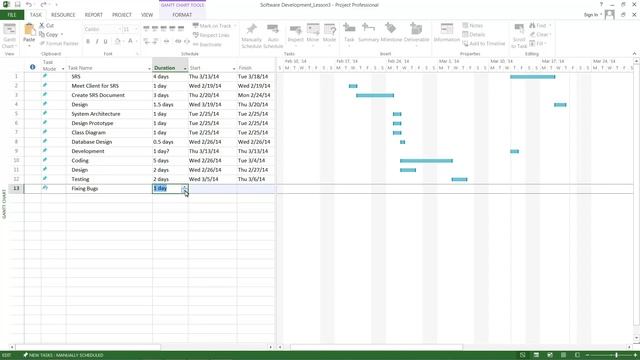
Task: Open Start column filter arrow
Action: pos(234,69)
